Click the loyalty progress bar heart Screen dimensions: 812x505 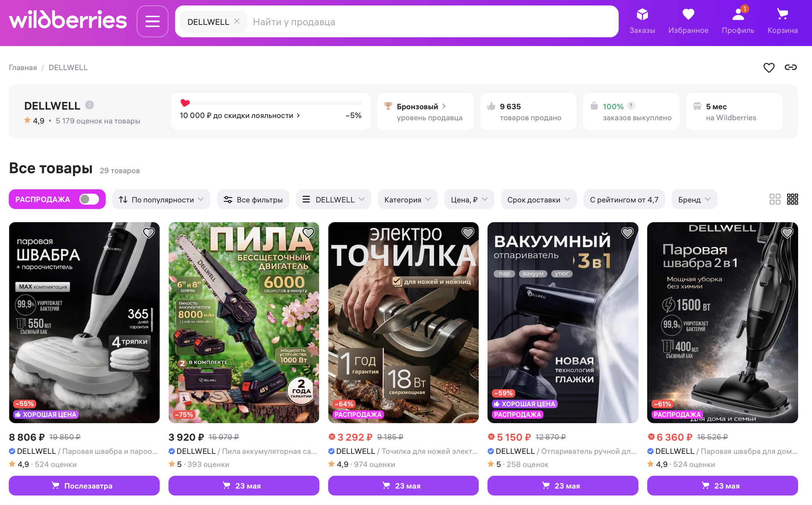(185, 103)
